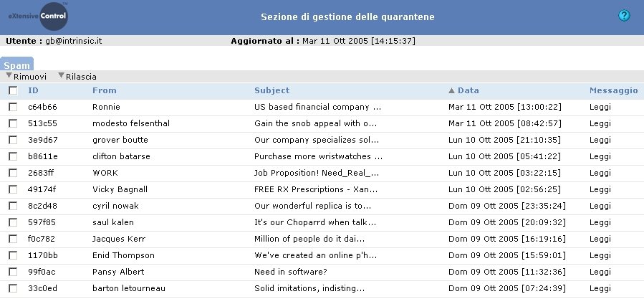Sort the list by Subject column
Image resolution: width=644 pixels, height=299 pixels.
[x=272, y=90]
